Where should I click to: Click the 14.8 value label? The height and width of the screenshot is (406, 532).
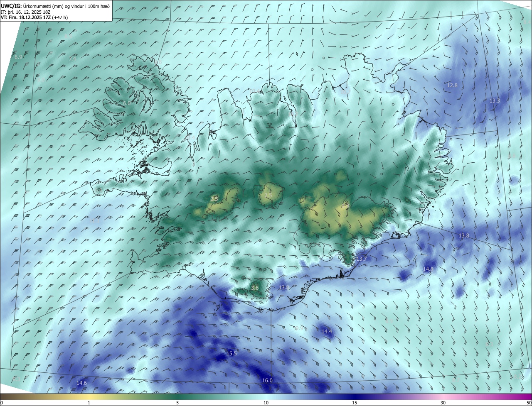point(428,269)
